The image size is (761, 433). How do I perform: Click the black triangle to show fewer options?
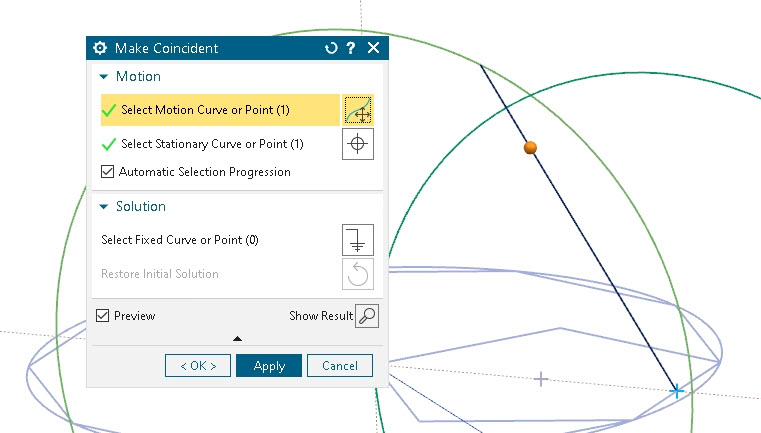(x=237, y=339)
